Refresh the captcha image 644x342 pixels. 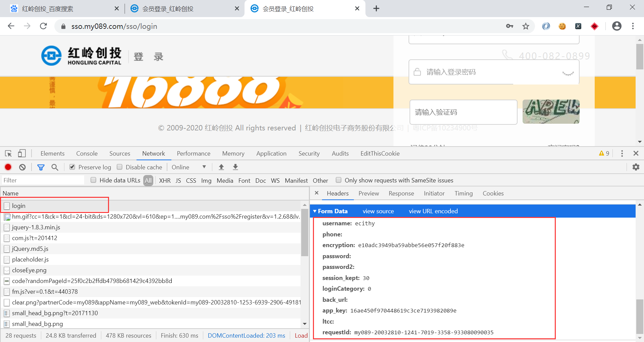[551, 112]
